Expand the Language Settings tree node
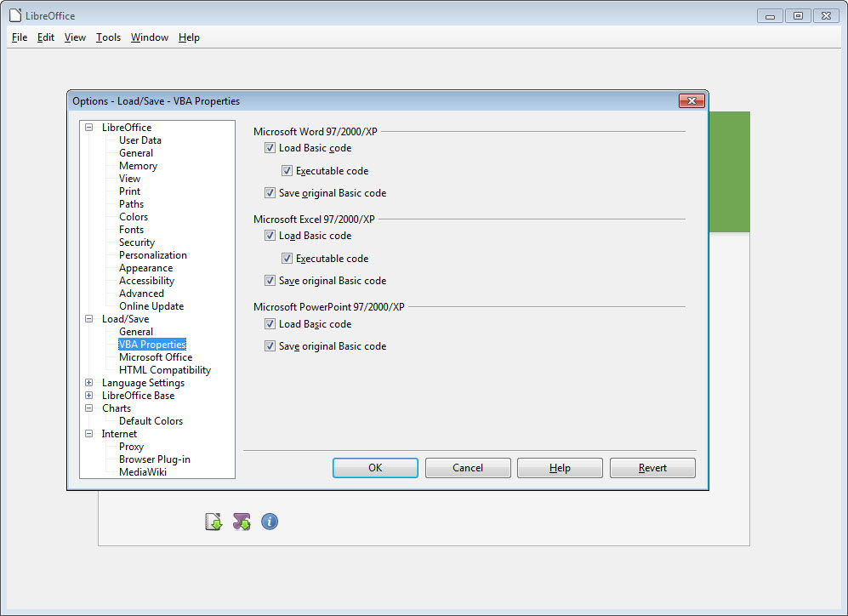Screen dimensions: 848x616 88,383
